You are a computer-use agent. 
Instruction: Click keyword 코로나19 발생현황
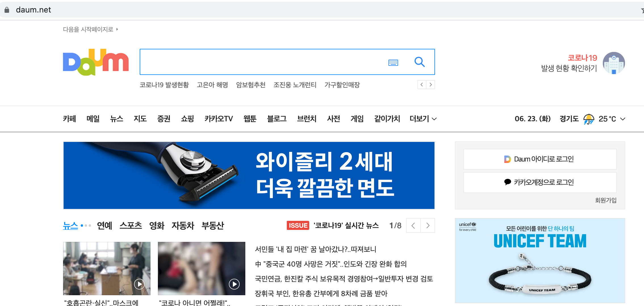(164, 85)
